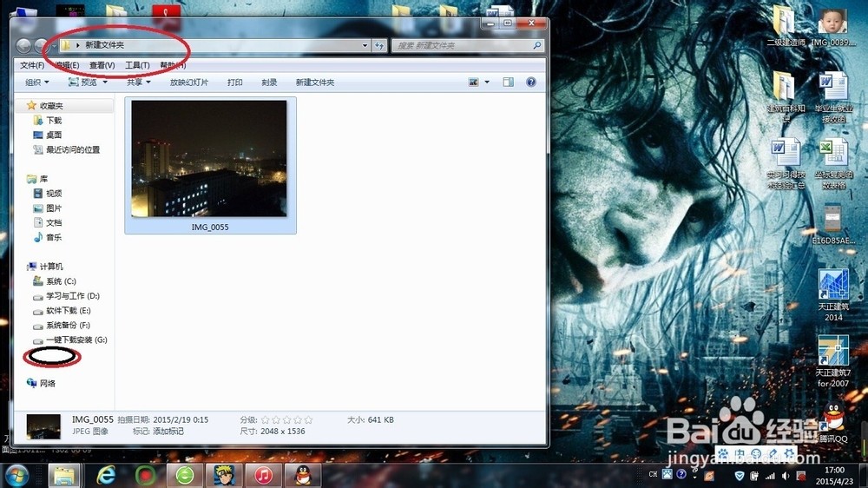Viewport: 868px width, 488px height.
Task: Launch 天正建筑 2014 from the desktop
Action: click(833, 294)
